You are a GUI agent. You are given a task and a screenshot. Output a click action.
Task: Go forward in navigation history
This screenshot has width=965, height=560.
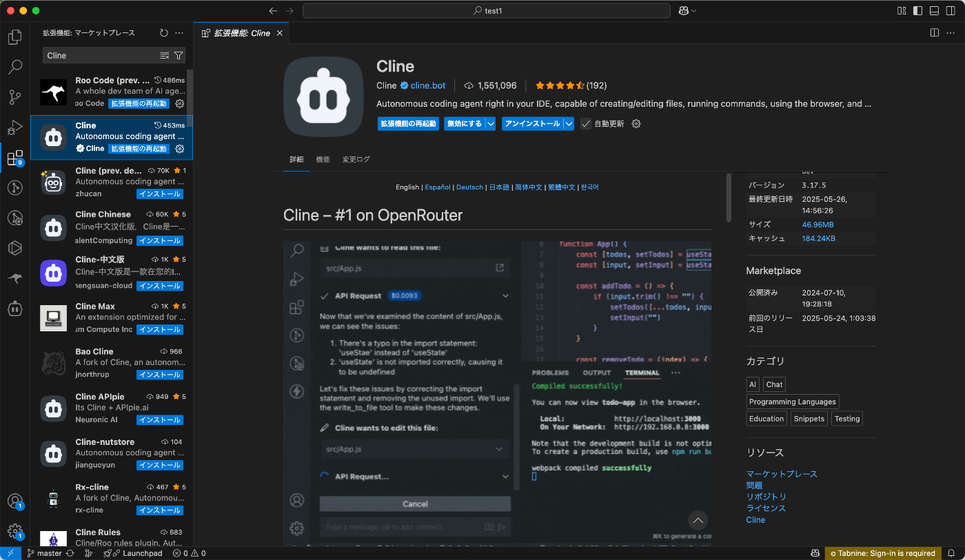point(289,10)
